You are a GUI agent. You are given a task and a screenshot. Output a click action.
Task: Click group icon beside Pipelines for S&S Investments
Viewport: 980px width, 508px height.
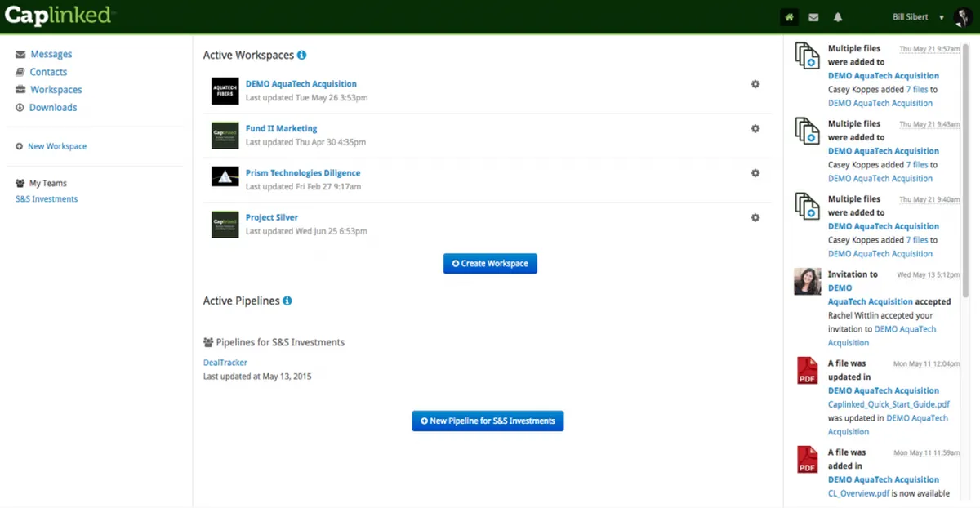pos(208,342)
